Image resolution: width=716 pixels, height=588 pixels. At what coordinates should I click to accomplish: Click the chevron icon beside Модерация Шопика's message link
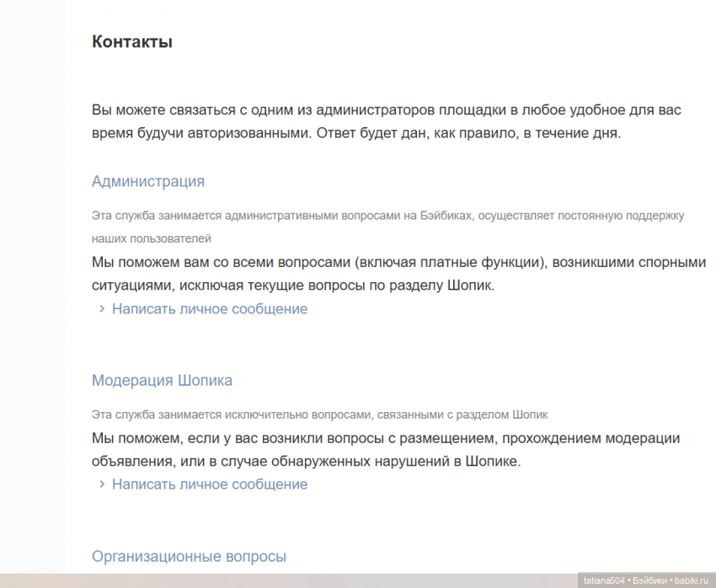click(102, 484)
